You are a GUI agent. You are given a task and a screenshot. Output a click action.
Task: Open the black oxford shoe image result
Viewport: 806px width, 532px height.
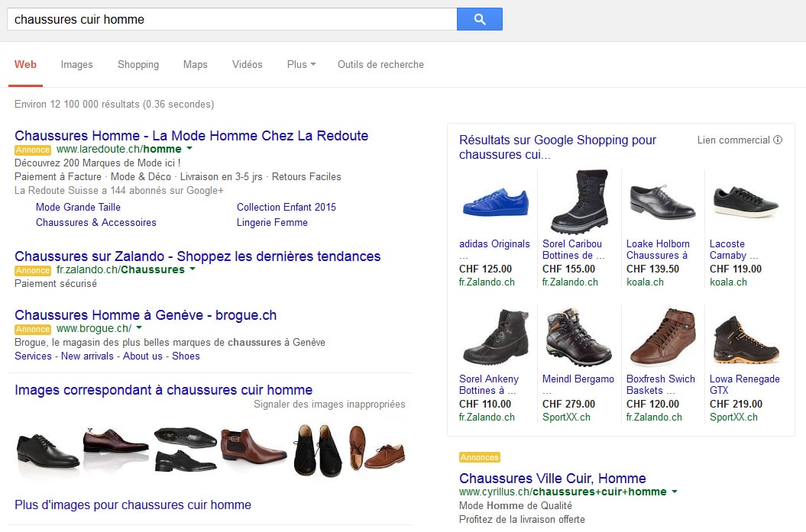point(48,451)
